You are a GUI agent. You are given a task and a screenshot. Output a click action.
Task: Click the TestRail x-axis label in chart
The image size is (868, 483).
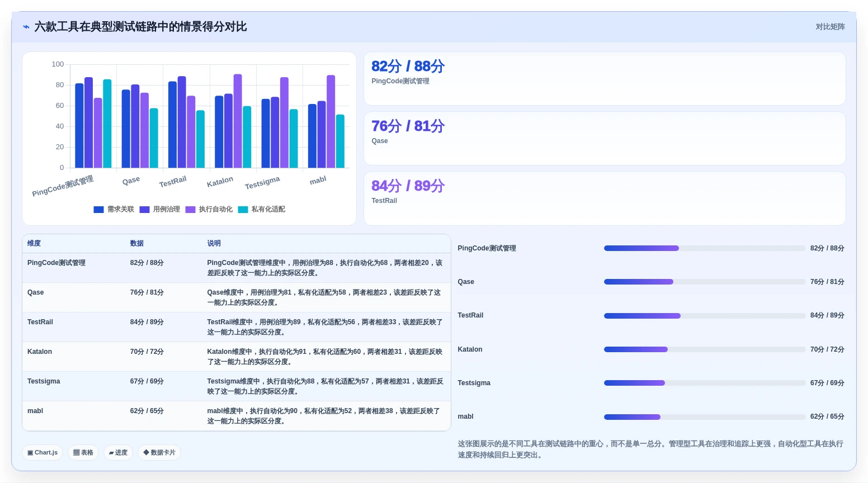point(173,182)
